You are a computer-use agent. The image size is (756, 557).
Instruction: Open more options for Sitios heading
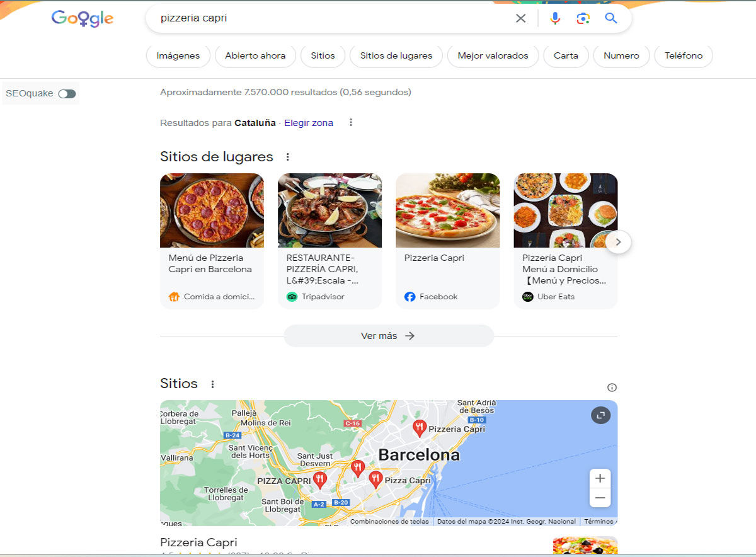pos(213,384)
